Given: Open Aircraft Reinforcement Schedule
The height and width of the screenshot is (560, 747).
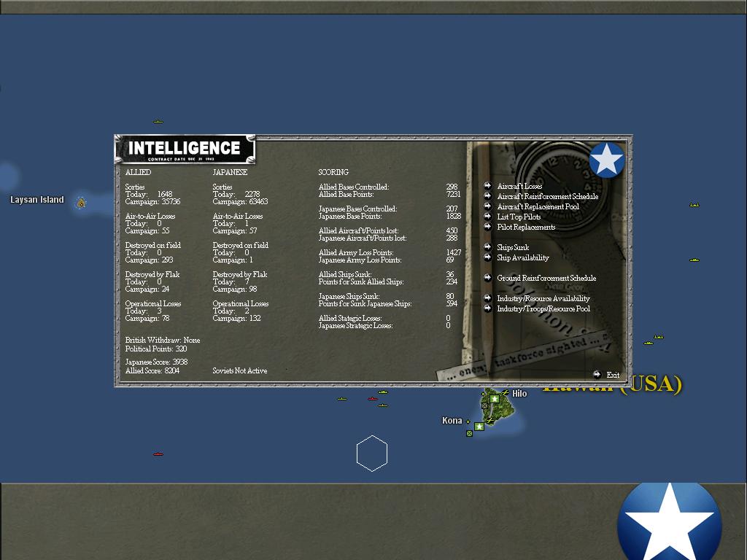Looking at the screenshot, I should [547, 196].
